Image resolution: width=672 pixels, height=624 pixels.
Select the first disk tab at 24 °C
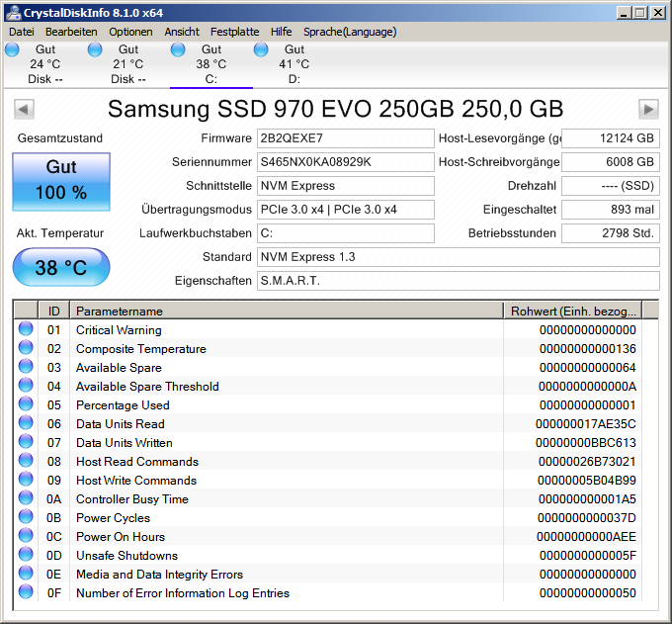pyautogui.click(x=45, y=64)
